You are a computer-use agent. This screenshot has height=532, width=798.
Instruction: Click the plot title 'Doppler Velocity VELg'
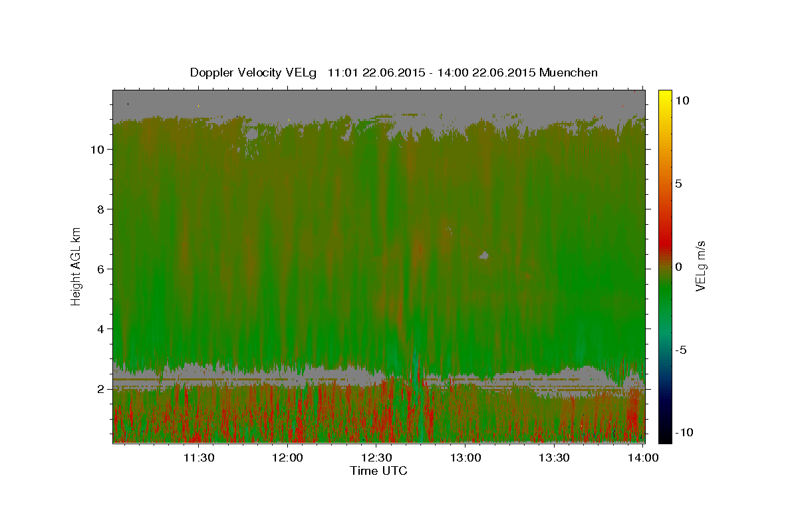coord(255,72)
